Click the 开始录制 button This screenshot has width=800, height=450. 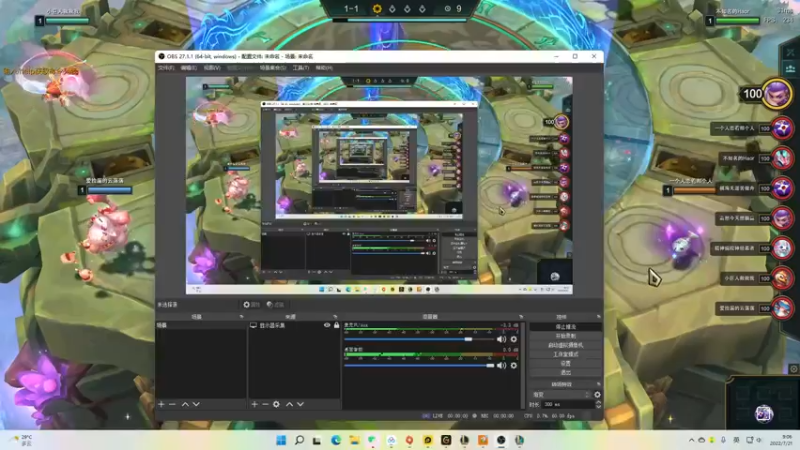565,336
